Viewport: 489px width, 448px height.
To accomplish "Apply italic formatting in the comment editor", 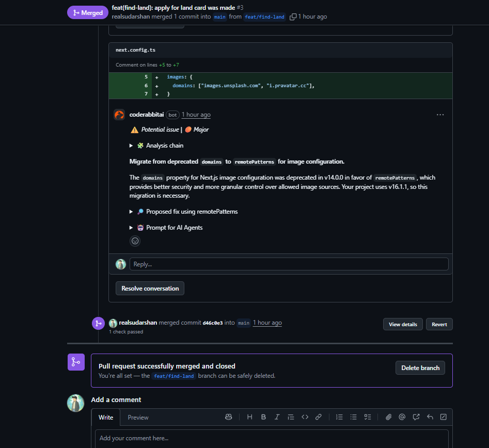I will (277, 417).
